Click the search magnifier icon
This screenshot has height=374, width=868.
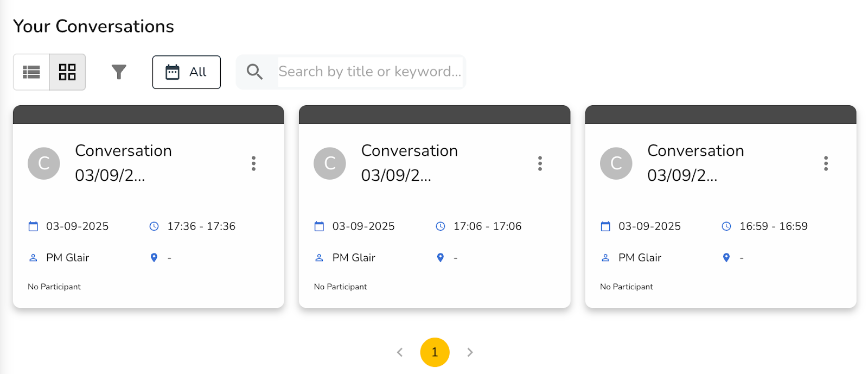[x=254, y=72]
